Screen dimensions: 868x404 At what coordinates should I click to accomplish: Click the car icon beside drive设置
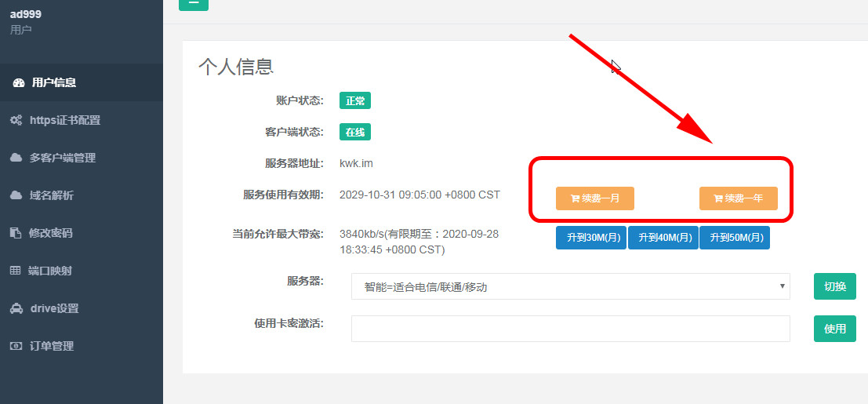[16, 308]
